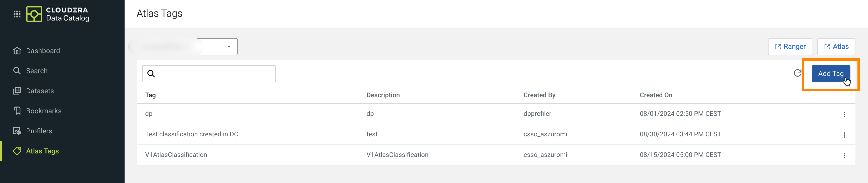The image size is (868, 183).
Task: Open kebab menu for V1AtlasClassification row
Action: pyautogui.click(x=844, y=155)
